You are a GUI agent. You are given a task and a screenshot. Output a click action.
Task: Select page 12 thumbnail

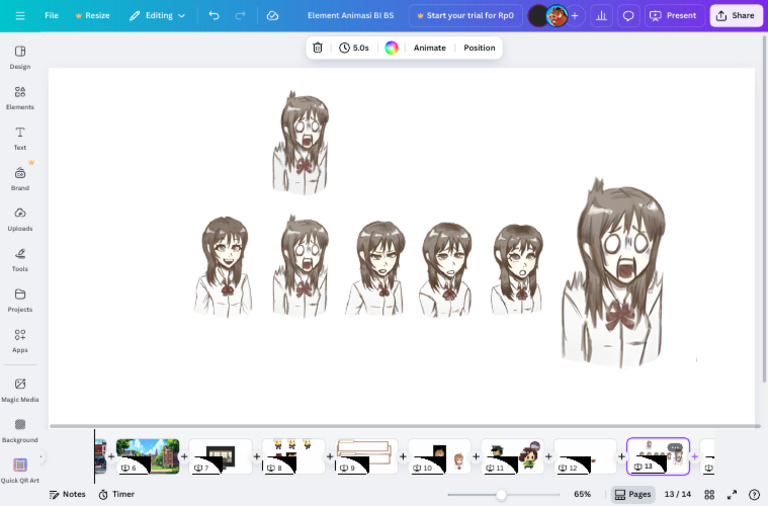tap(585, 456)
